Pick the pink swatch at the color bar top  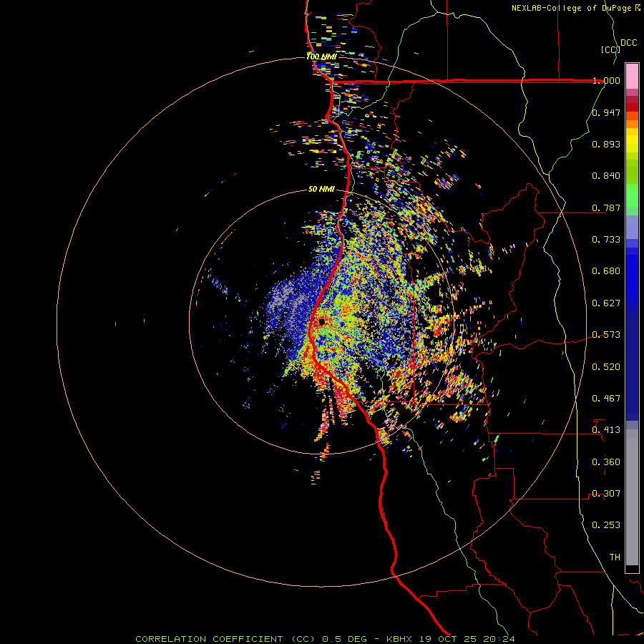coord(632,76)
